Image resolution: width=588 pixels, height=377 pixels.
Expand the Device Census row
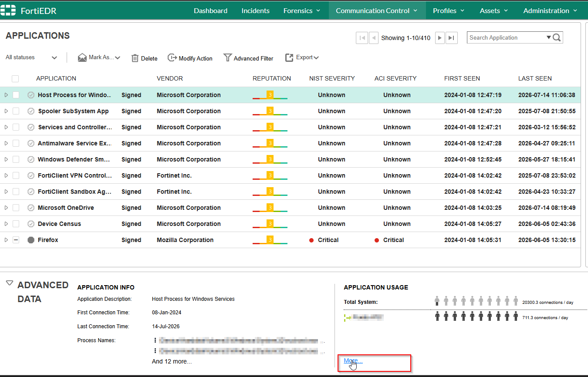tap(6, 224)
